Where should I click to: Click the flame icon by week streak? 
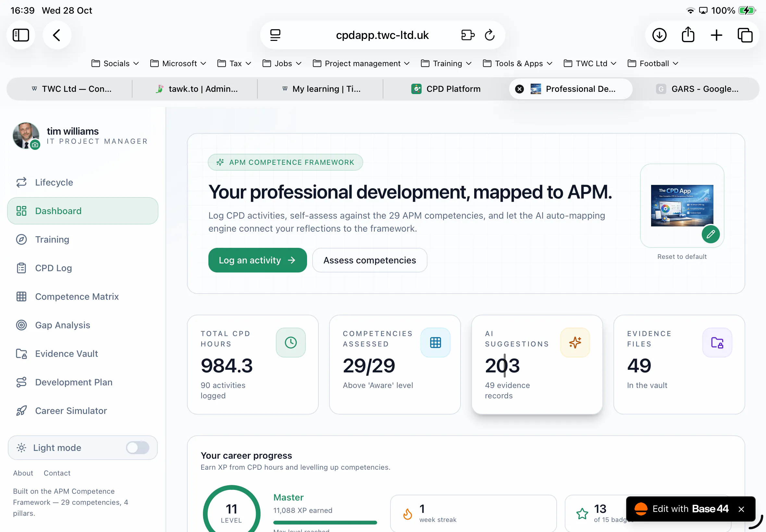coord(408,514)
